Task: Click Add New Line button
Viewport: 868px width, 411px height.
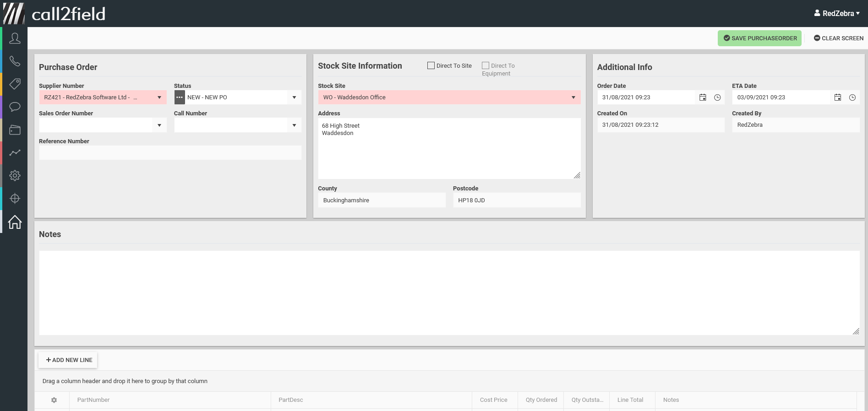Action: [x=68, y=360]
